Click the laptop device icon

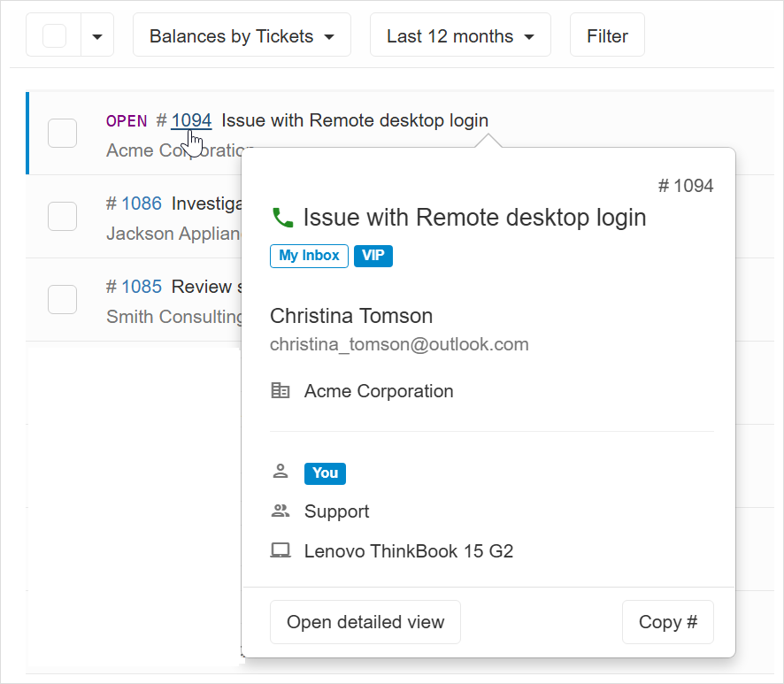[281, 551]
